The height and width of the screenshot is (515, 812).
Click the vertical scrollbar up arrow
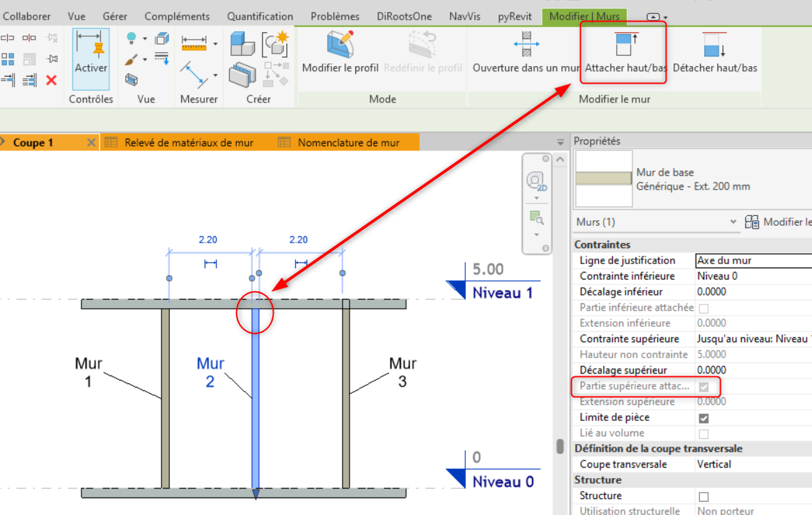(561, 160)
